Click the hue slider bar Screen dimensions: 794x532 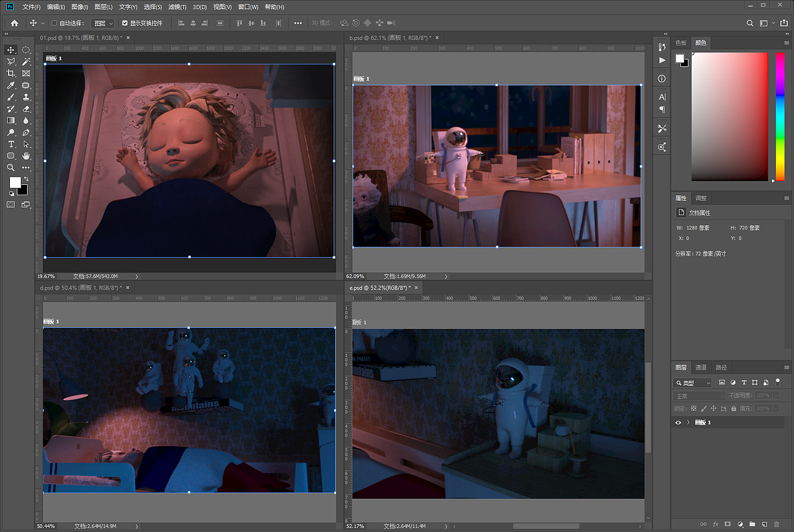(780, 117)
